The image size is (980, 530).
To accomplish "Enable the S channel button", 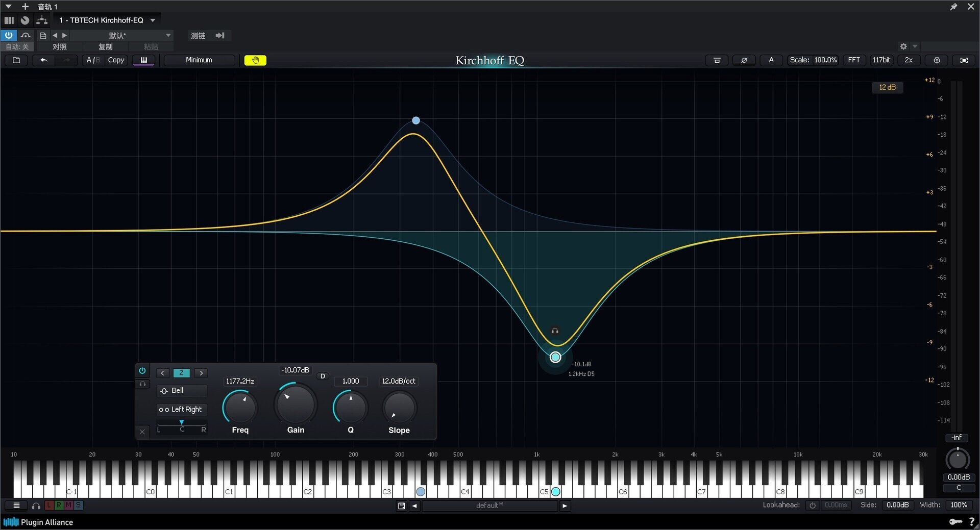I will (x=78, y=506).
